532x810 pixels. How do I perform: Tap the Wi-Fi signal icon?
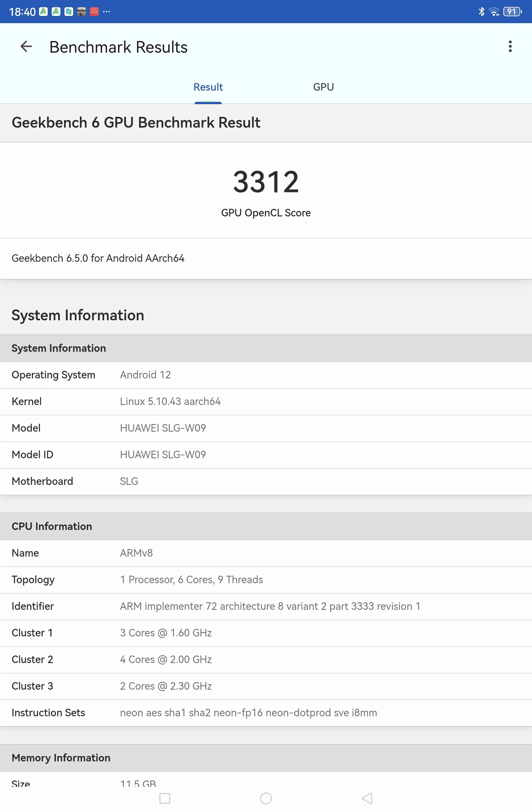coord(494,12)
